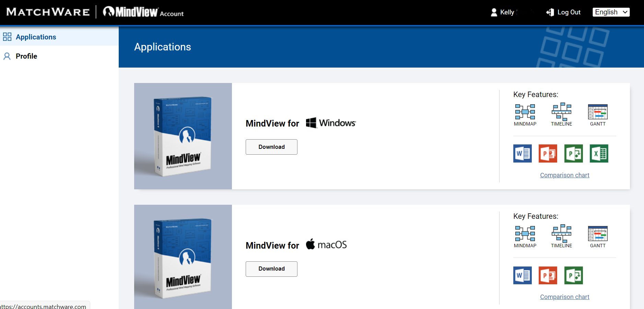Open the Comparison chart link for macOS
The image size is (644, 309).
564,297
